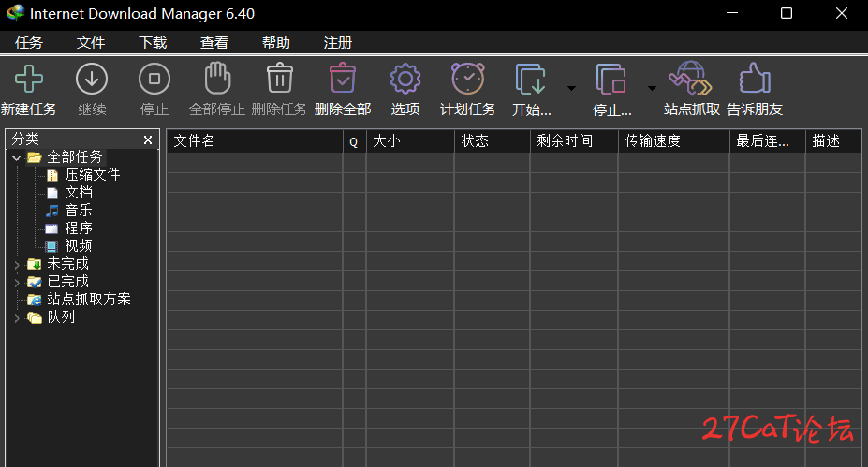The image size is (868, 467).
Task: Sort by Q column header
Action: (354, 141)
